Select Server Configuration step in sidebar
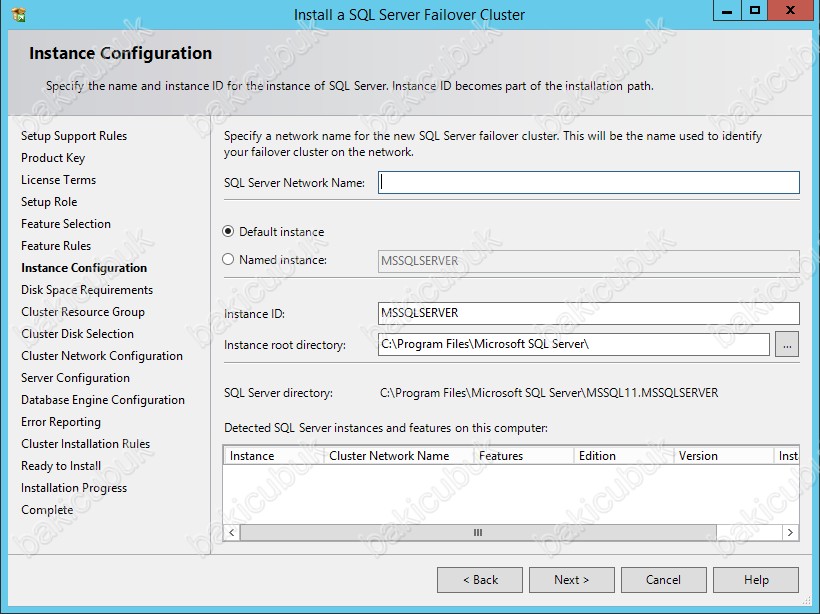This screenshot has width=820, height=614. [x=75, y=378]
